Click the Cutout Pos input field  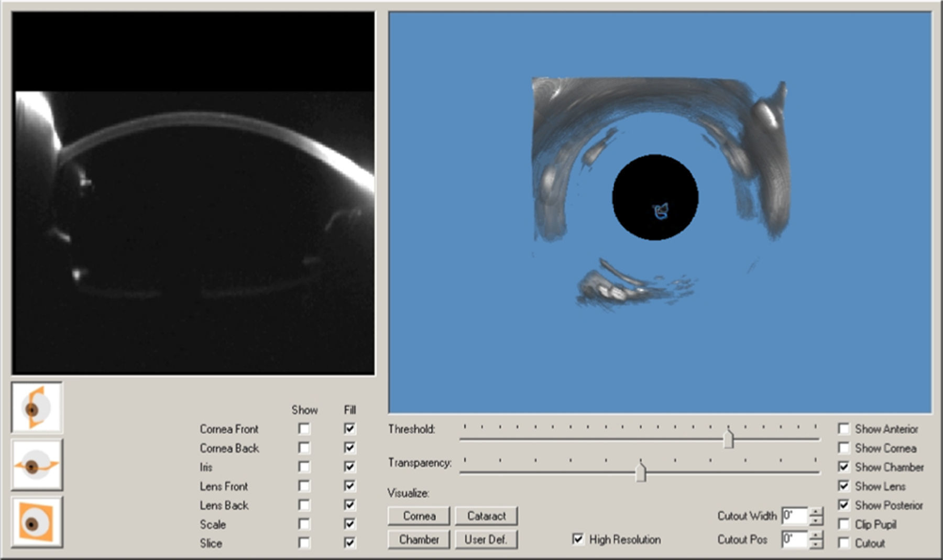pos(794,539)
